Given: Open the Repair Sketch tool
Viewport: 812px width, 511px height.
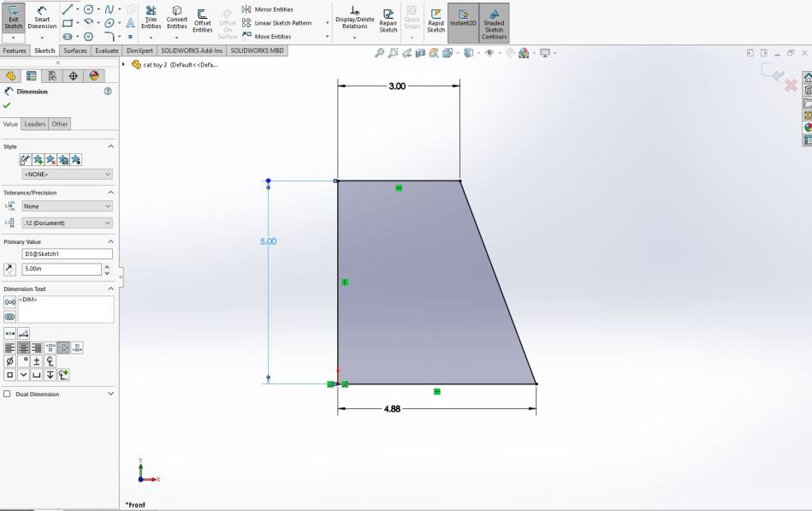Looking at the screenshot, I should point(388,21).
